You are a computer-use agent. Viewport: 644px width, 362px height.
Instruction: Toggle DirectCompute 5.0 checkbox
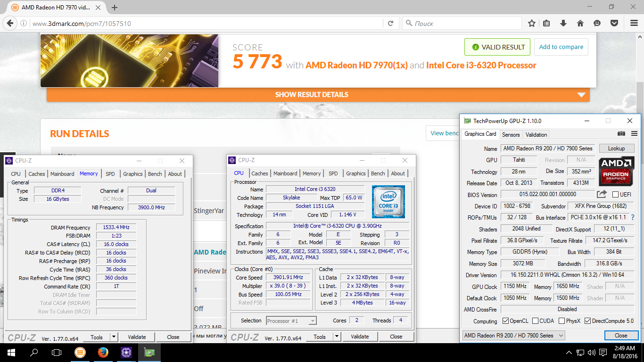click(587, 321)
